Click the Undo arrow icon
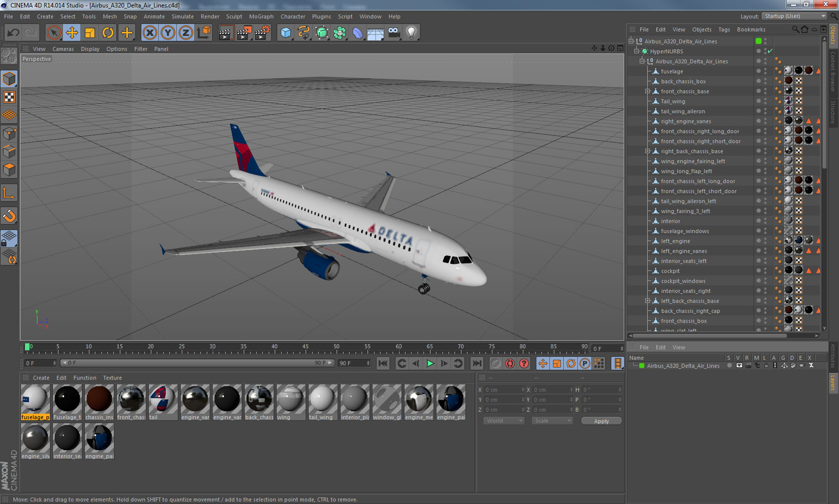Viewport: 839px width, 504px height. click(x=13, y=33)
